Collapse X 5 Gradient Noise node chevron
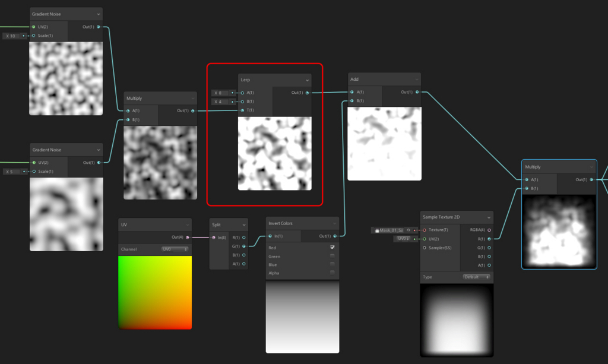Viewport: 608px width, 364px height. (x=99, y=150)
